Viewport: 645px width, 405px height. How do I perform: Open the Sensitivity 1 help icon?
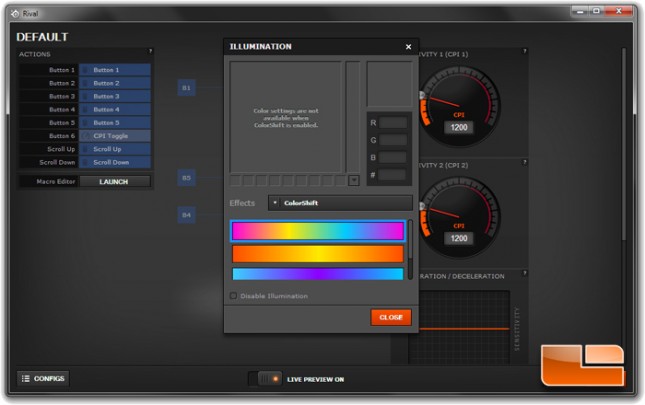click(x=524, y=51)
